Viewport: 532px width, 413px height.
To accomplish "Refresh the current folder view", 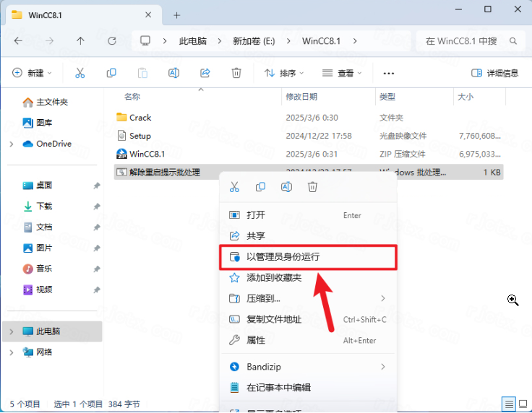I will point(111,41).
